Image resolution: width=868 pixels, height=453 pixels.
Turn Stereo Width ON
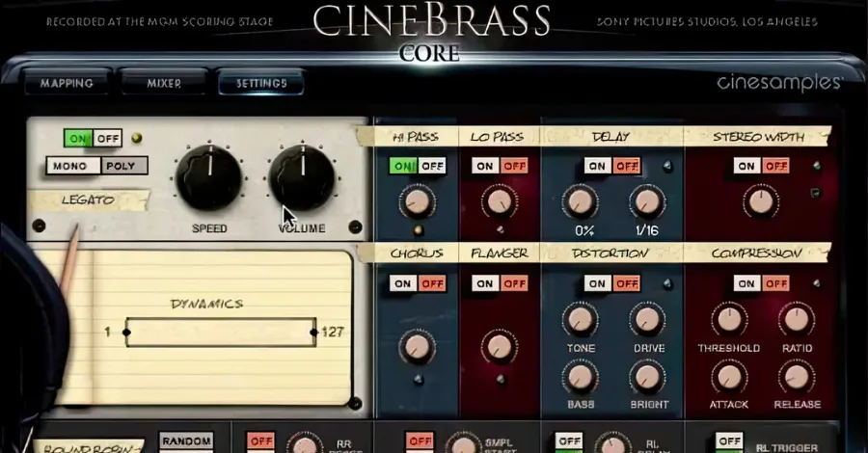pyautogui.click(x=746, y=166)
